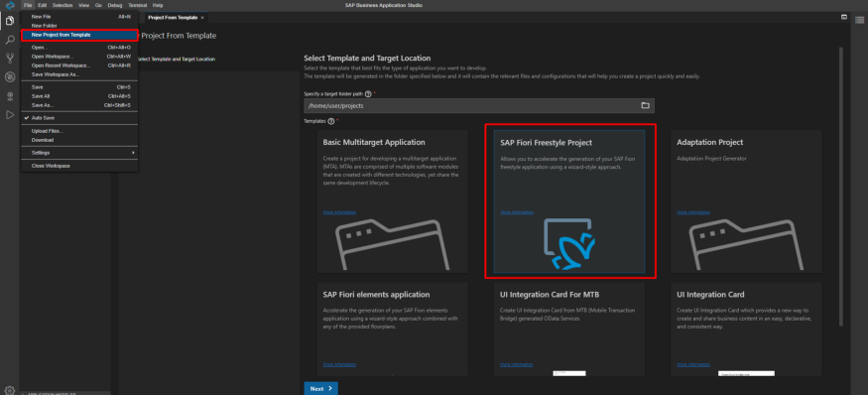Choose New File from File menu

[x=79, y=17]
